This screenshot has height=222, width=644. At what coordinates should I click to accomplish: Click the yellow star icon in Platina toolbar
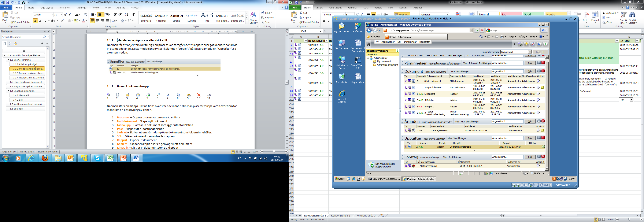(526, 44)
